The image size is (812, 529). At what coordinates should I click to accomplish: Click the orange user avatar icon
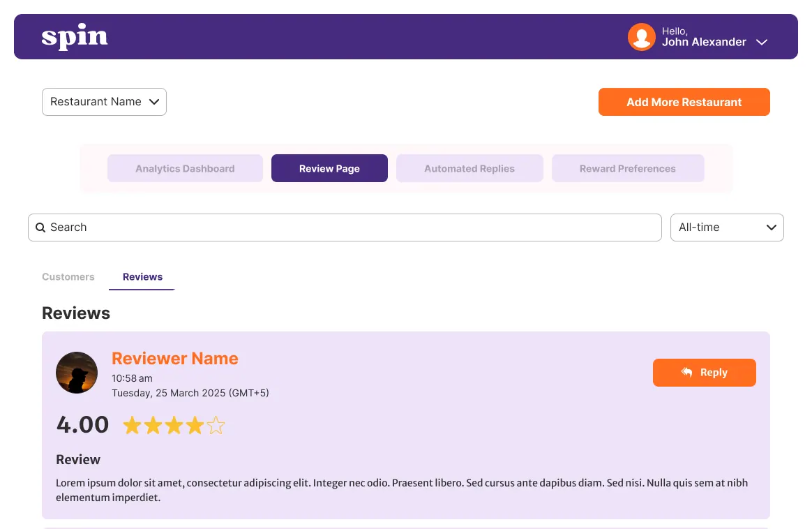click(641, 37)
